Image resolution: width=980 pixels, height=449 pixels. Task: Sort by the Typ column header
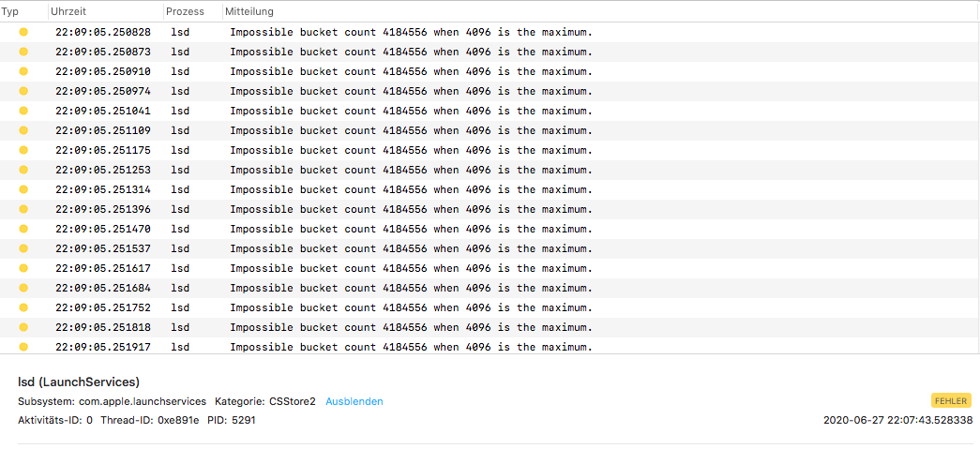(x=10, y=12)
